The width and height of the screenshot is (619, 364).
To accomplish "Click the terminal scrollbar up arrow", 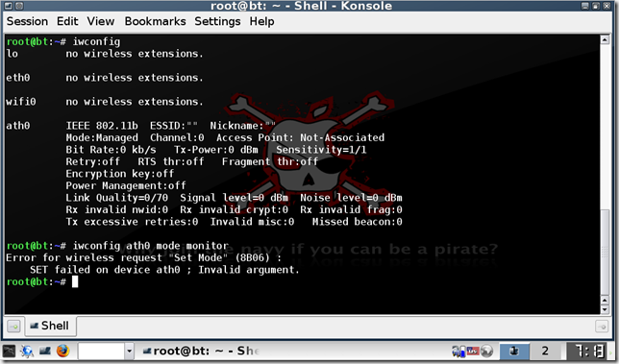I will [x=605, y=39].
